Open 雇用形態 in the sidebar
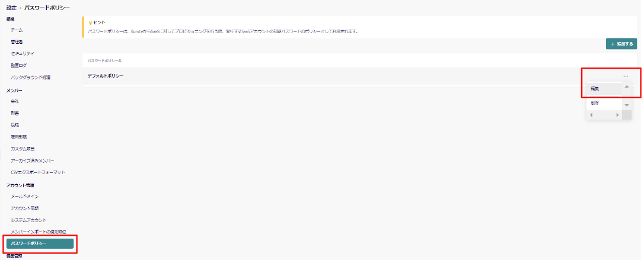This screenshot has height=260, width=644. [x=19, y=137]
